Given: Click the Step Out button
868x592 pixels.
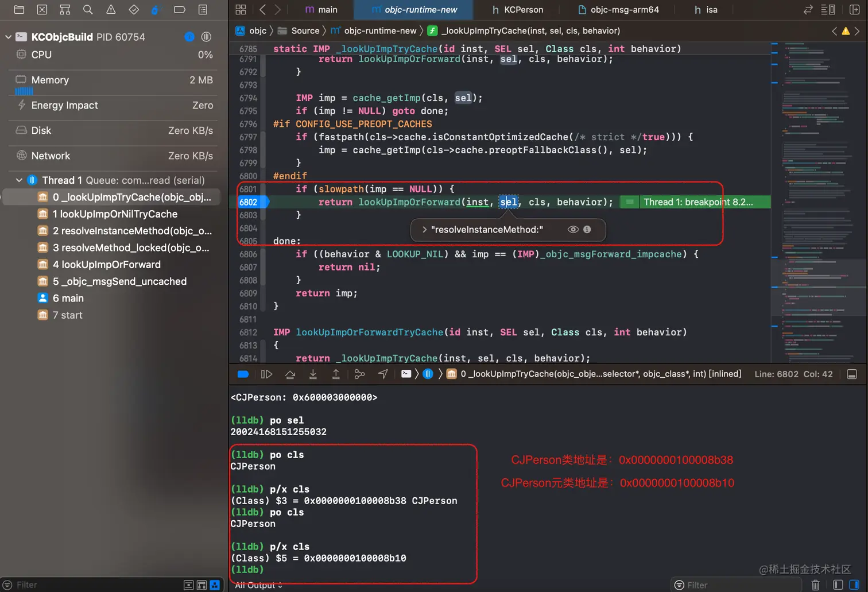Looking at the screenshot, I should point(336,374).
